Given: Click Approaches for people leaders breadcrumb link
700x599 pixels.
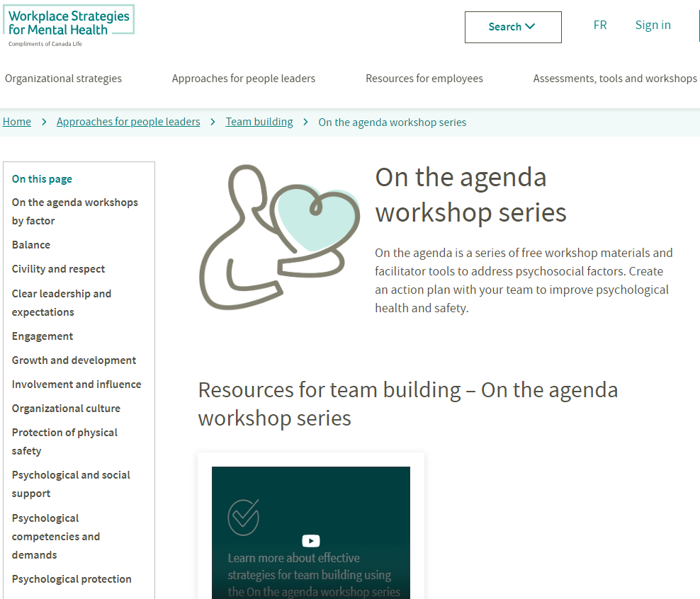Looking at the screenshot, I should [128, 122].
